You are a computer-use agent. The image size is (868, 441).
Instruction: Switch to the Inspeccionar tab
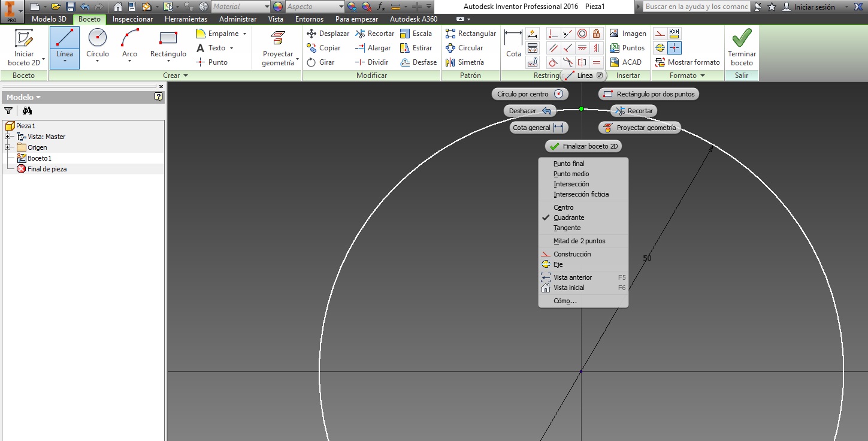click(x=133, y=19)
